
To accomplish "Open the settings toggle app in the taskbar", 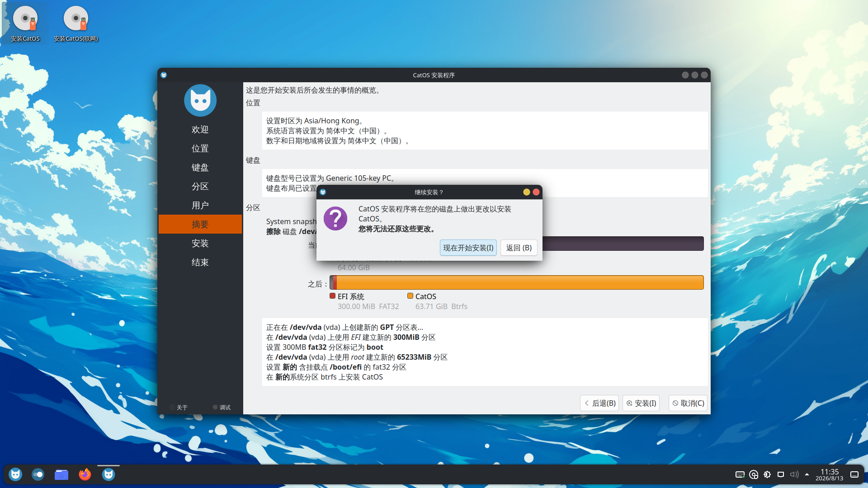I will point(38,474).
